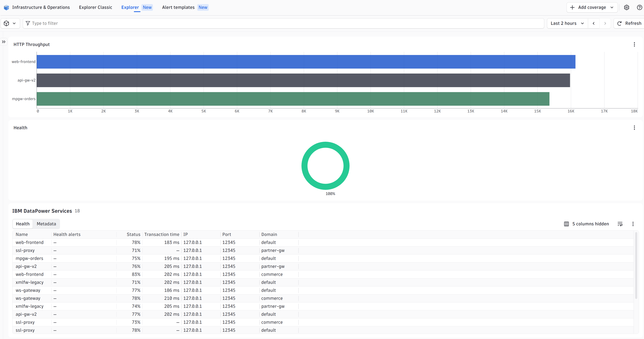Click the mpgw-orders chart axis label

[x=24, y=99]
